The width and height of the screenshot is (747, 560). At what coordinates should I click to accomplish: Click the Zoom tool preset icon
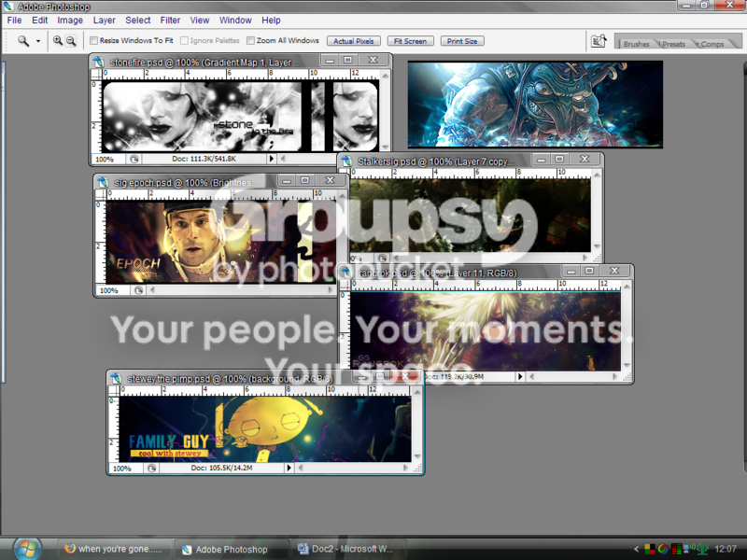click(23, 41)
